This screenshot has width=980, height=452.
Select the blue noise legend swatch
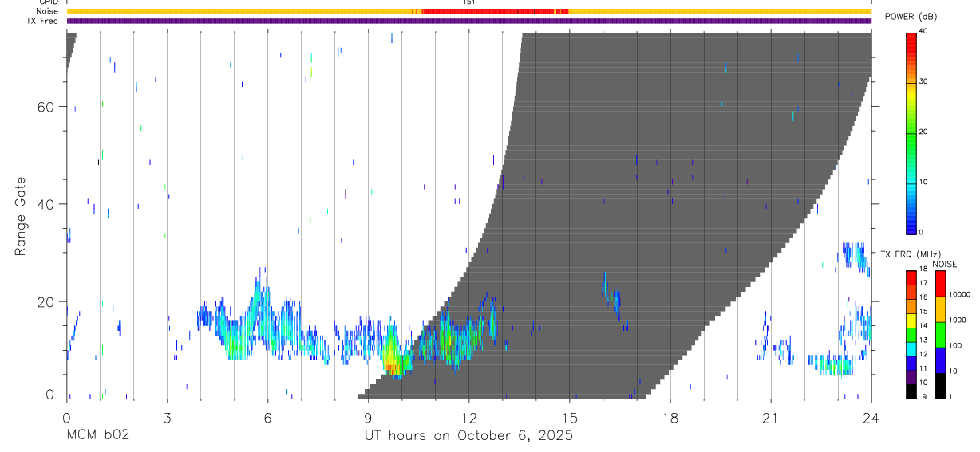(939, 359)
